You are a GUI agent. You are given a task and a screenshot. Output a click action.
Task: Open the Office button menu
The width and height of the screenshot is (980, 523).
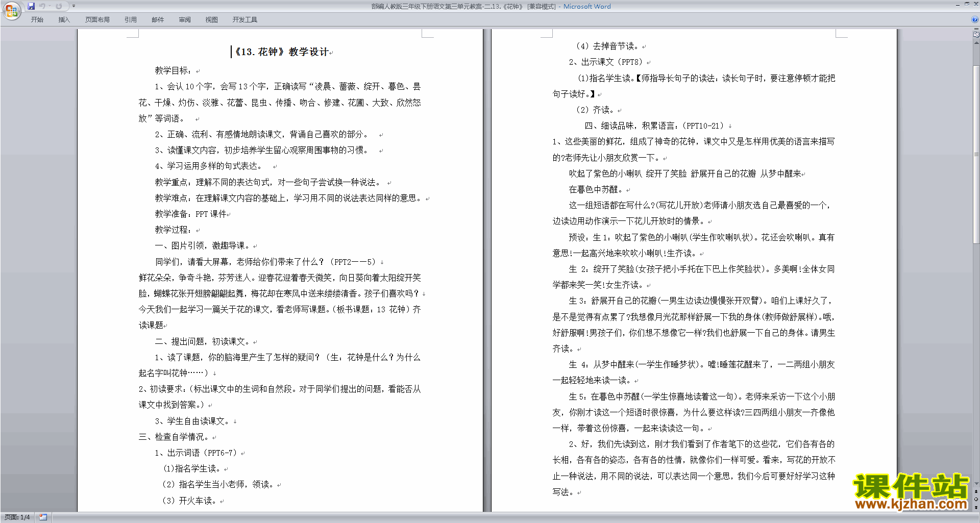(x=11, y=11)
